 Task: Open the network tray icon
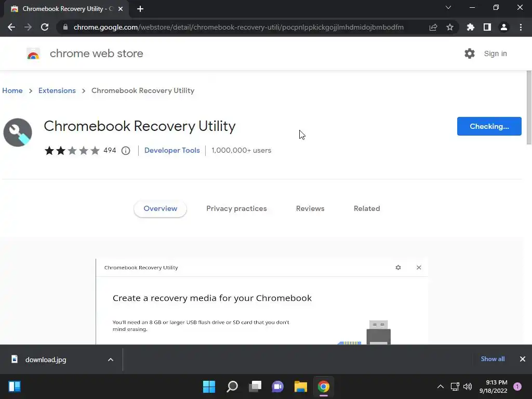[455, 387]
